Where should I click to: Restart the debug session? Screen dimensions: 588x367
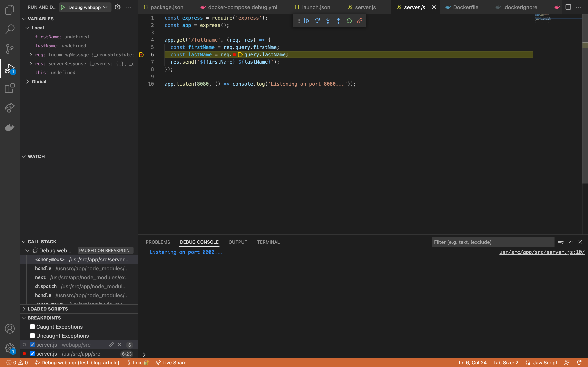349,21
